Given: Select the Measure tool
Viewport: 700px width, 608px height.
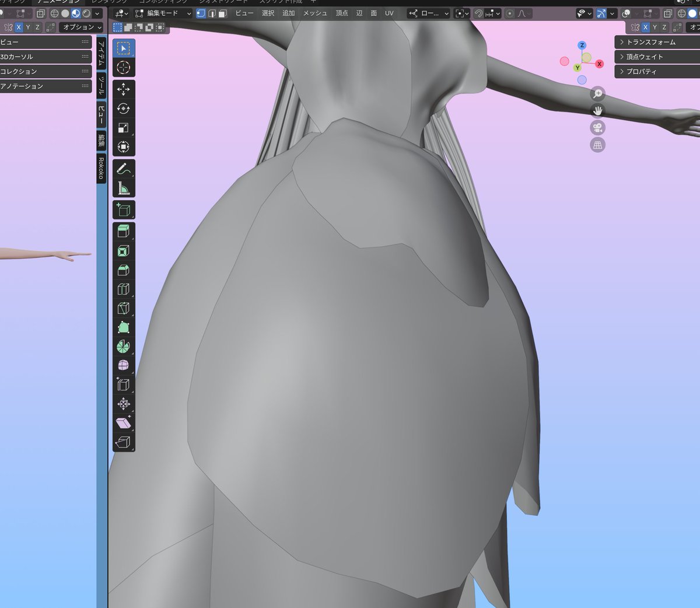Looking at the screenshot, I should pyautogui.click(x=123, y=188).
